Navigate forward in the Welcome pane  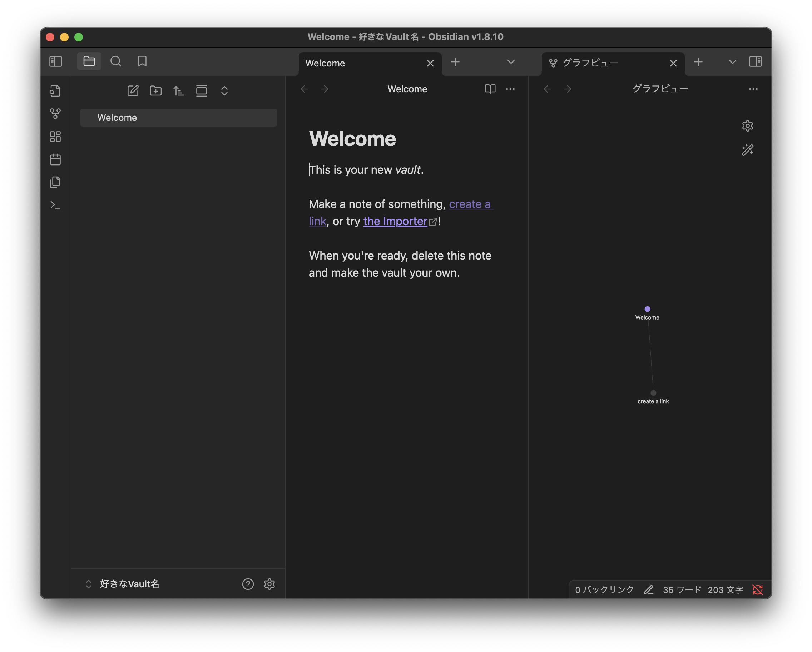(x=324, y=89)
